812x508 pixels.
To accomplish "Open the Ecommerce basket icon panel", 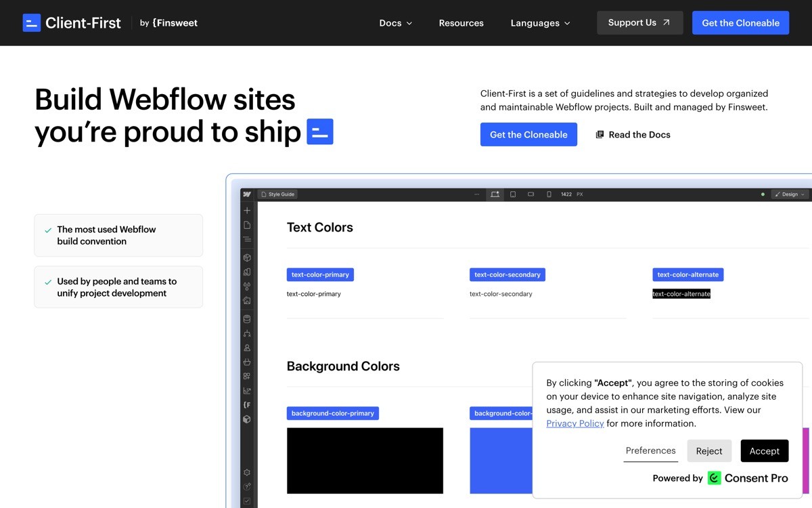I will 247,362.
